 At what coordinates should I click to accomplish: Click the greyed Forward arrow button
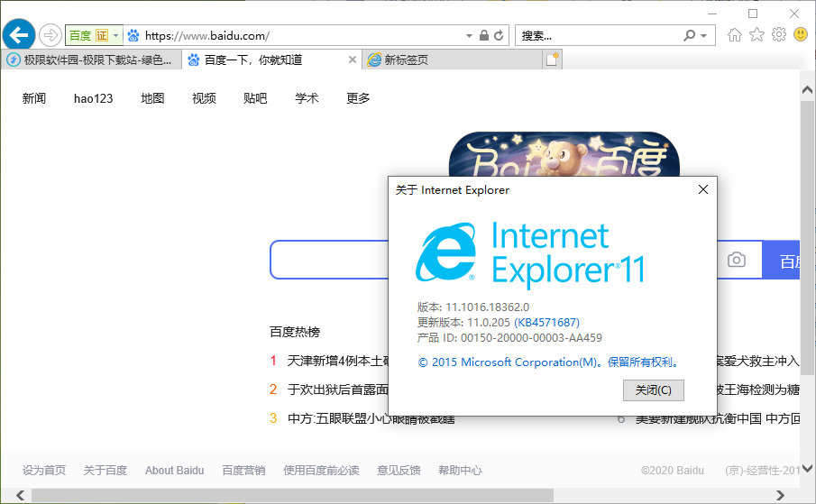point(50,35)
